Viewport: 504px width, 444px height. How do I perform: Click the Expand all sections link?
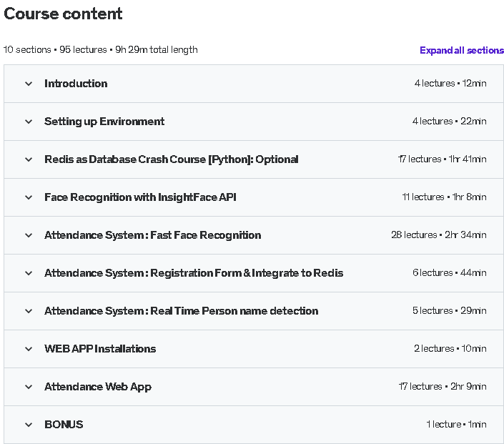click(x=462, y=51)
